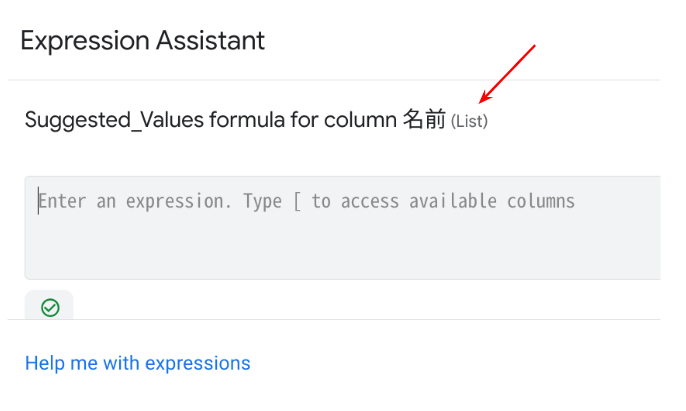
Task: Select the tab containing the green checkmark
Action: 49,305
